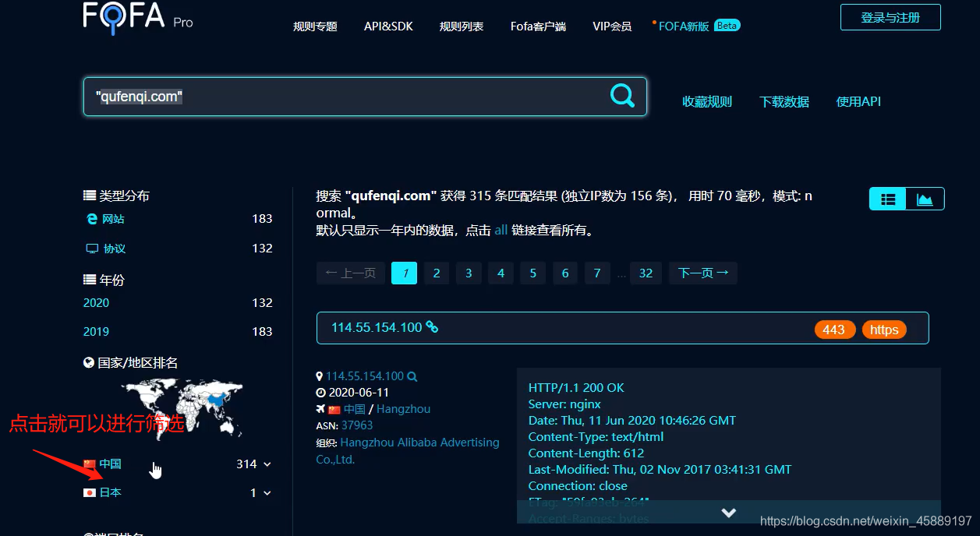Click the 上一页 previous page button
Viewport: 980px width, 536px height.
point(351,273)
